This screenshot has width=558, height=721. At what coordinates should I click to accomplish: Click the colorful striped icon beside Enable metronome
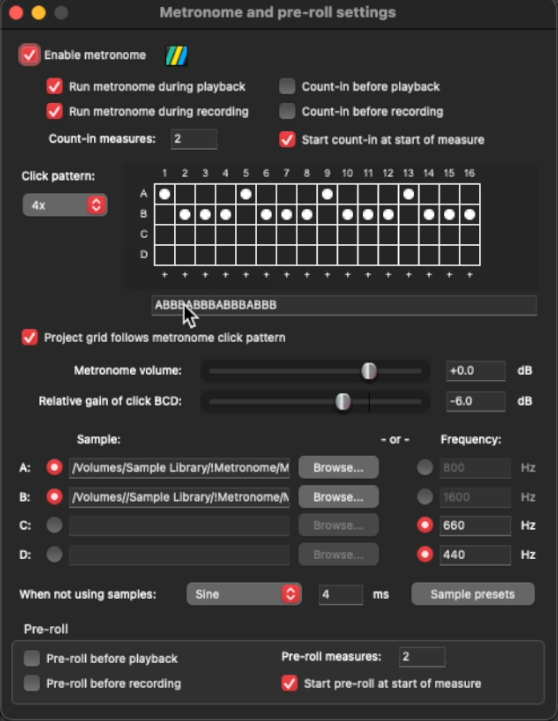(x=177, y=56)
